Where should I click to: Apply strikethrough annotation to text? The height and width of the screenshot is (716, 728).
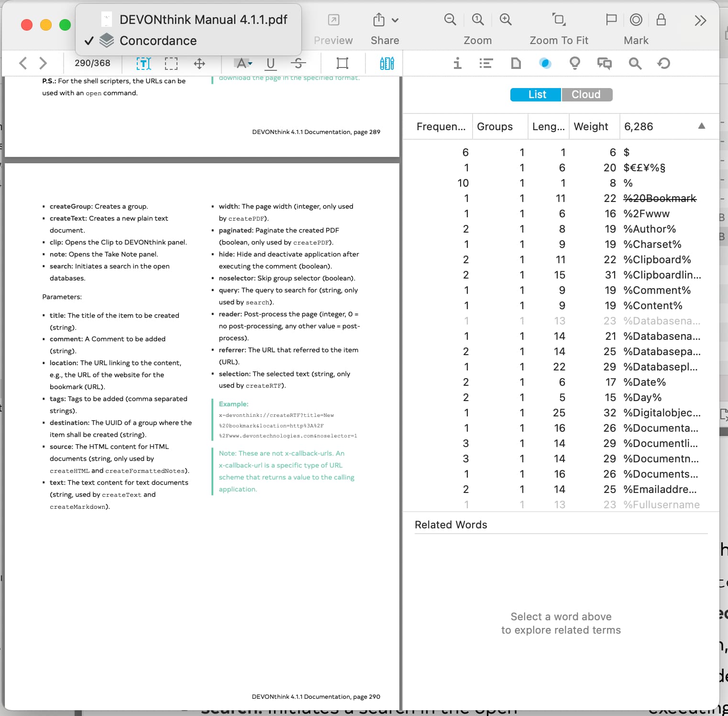tap(298, 63)
